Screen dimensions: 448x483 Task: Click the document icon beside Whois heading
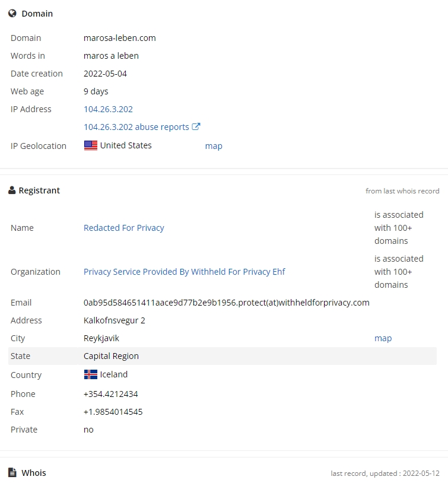click(12, 472)
